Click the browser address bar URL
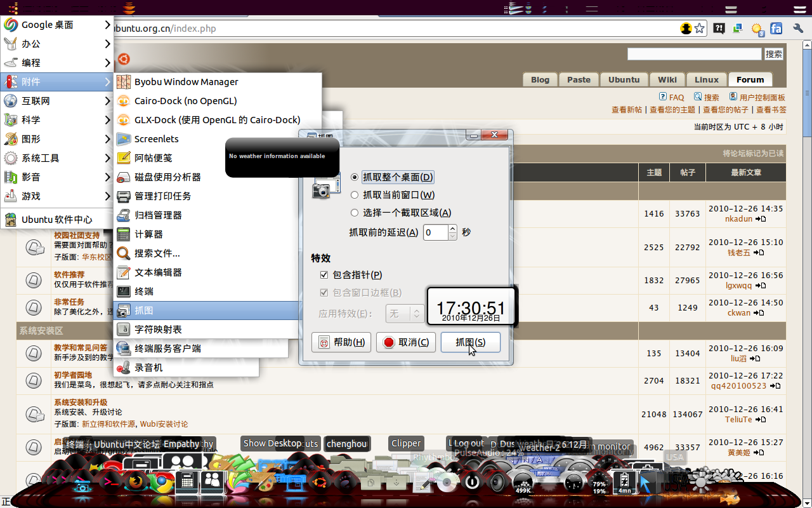This screenshot has width=812, height=508. (x=165, y=29)
